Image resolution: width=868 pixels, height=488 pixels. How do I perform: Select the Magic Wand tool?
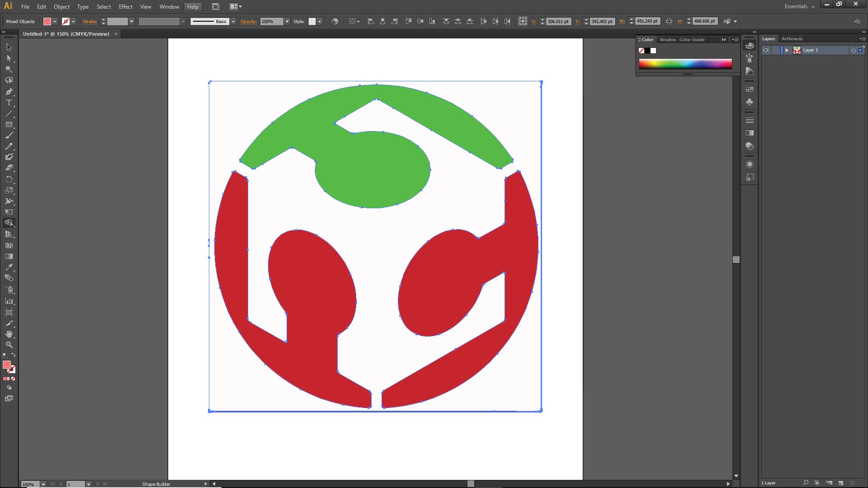pos(9,69)
